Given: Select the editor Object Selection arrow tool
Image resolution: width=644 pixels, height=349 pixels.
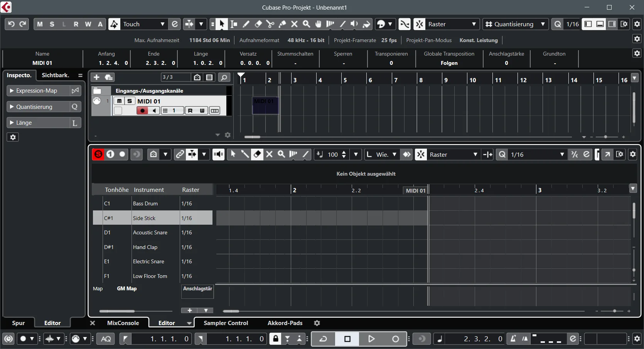Looking at the screenshot, I should [233, 154].
